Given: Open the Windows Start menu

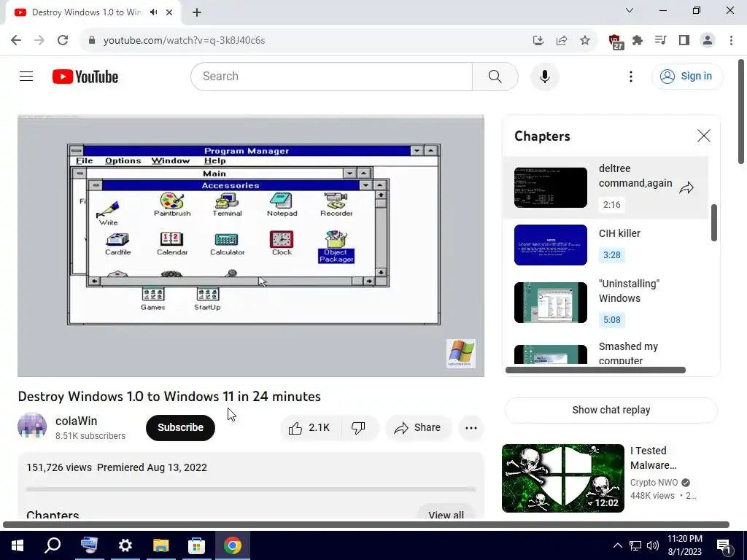Looking at the screenshot, I should 18,545.
